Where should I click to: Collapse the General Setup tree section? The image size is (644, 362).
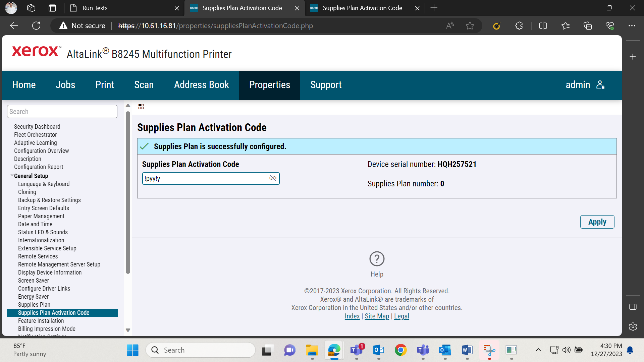(12, 175)
